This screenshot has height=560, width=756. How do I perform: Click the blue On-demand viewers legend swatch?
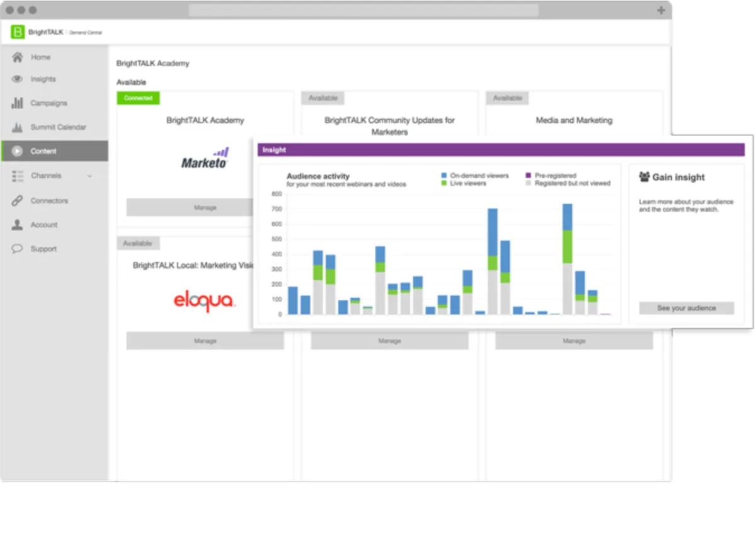click(x=444, y=176)
